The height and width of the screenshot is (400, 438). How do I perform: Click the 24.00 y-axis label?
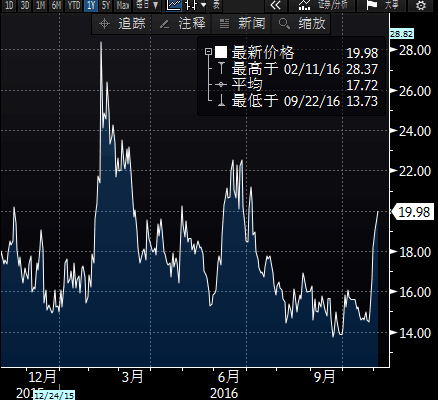coord(415,131)
